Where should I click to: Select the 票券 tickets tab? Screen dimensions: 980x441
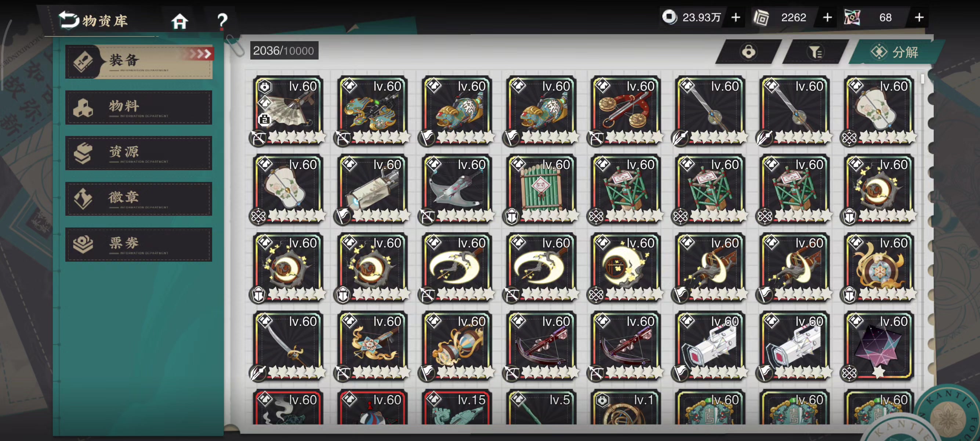(139, 244)
